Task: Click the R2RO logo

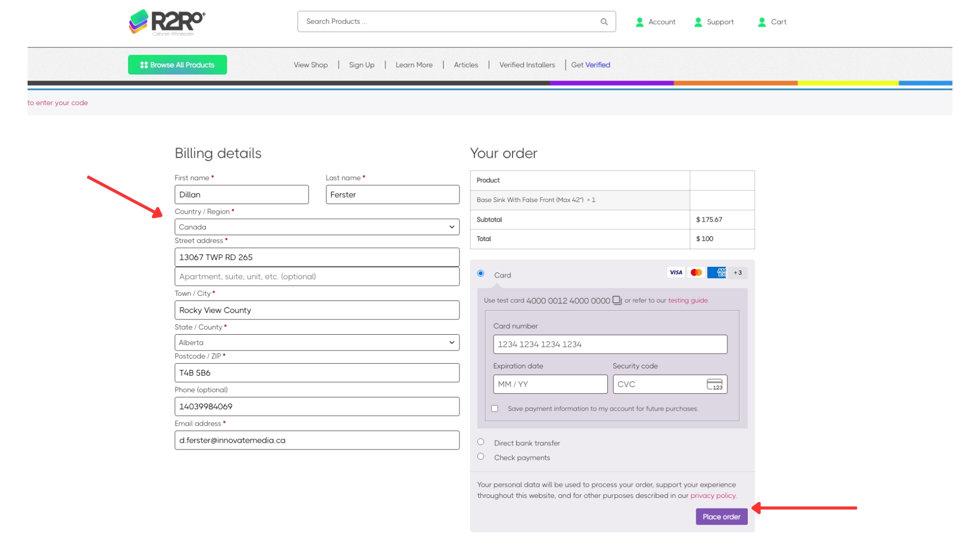Action: click(167, 22)
